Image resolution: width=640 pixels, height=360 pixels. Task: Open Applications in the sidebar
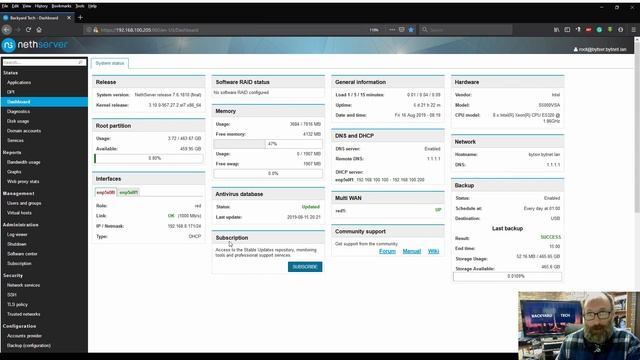coord(19,82)
